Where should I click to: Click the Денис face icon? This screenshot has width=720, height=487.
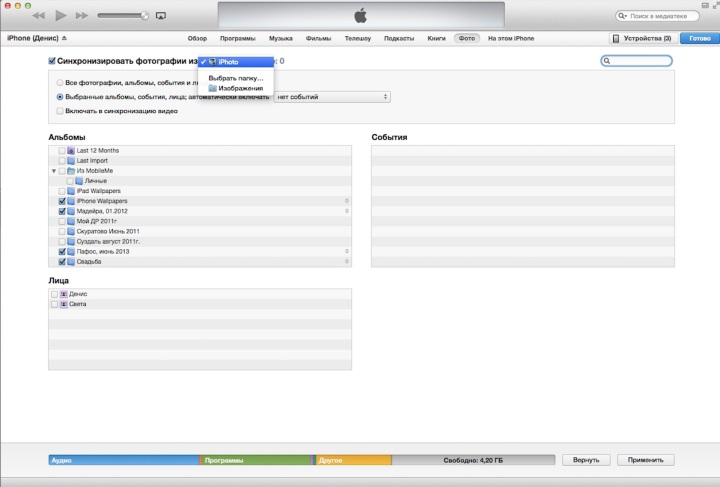click(63, 294)
